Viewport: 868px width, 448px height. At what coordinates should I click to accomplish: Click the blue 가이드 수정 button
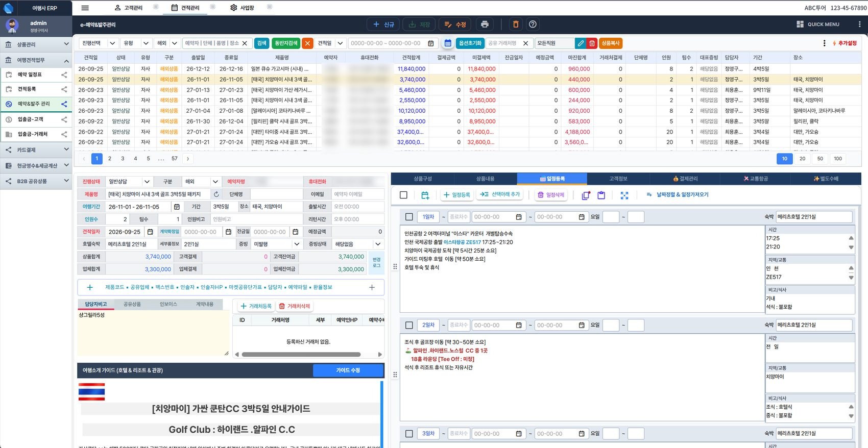click(348, 370)
